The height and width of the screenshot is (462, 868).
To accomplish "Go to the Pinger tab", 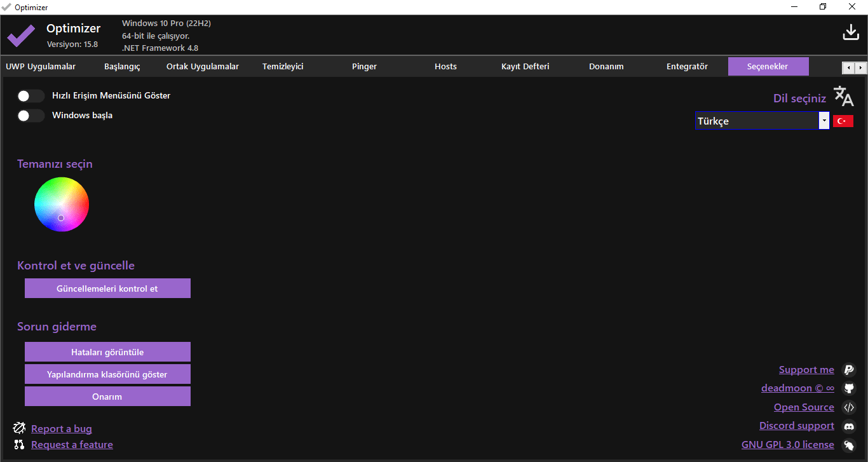I will tap(364, 66).
